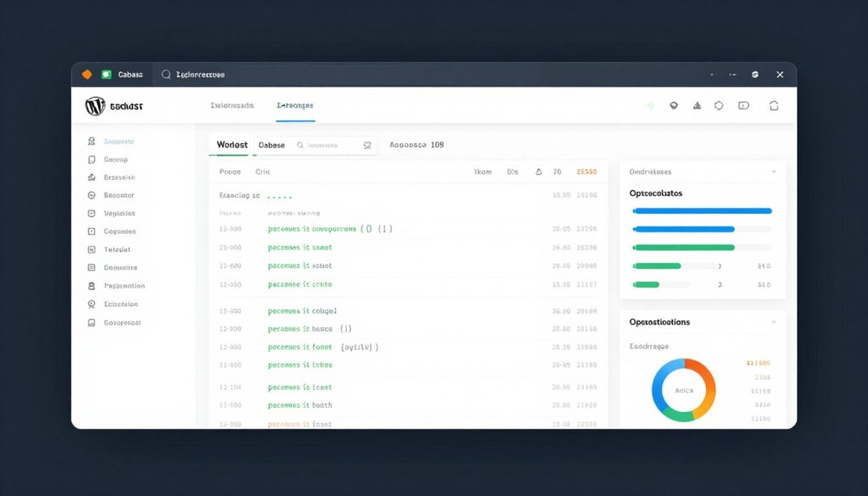Click the octagon outline icon in header toolbar
This screenshot has height=496, width=868.
click(x=719, y=105)
